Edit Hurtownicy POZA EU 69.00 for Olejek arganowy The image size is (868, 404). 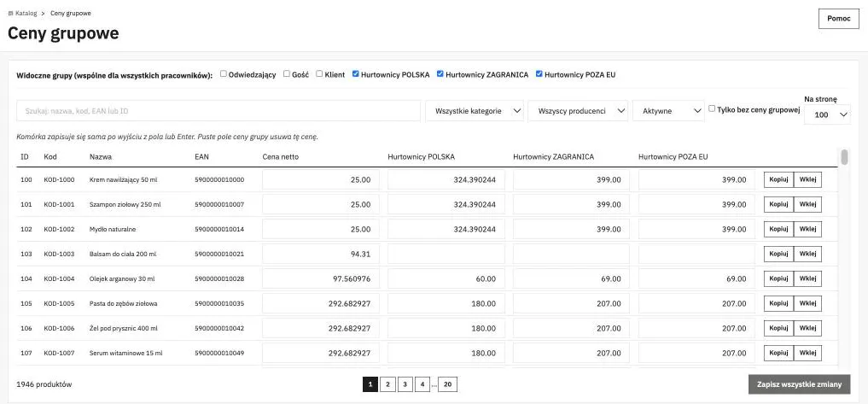[697, 278]
